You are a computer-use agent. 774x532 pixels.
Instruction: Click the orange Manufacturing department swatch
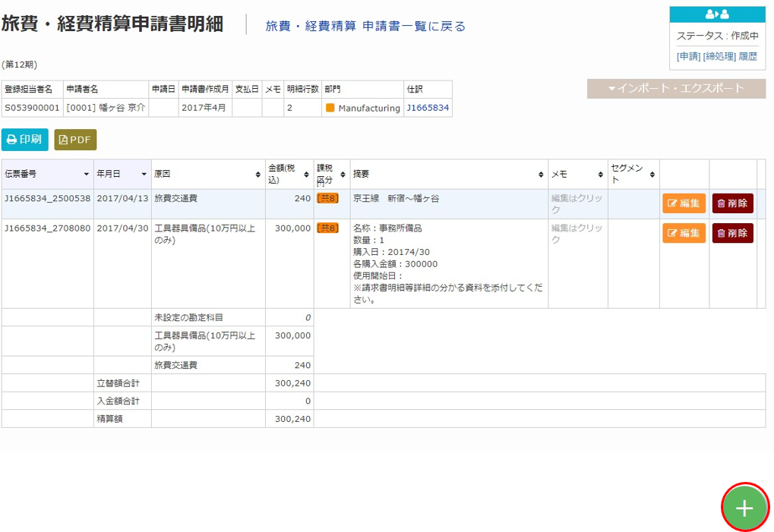point(330,108)
